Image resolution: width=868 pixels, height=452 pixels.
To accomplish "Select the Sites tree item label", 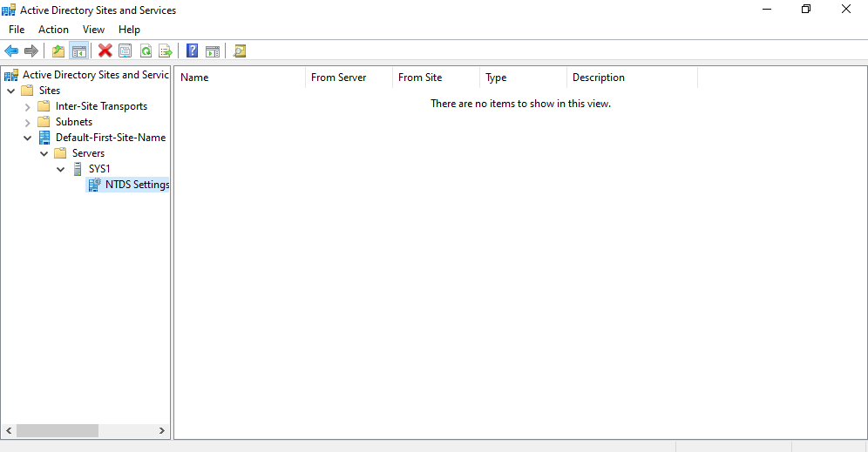I will point(50,91).
